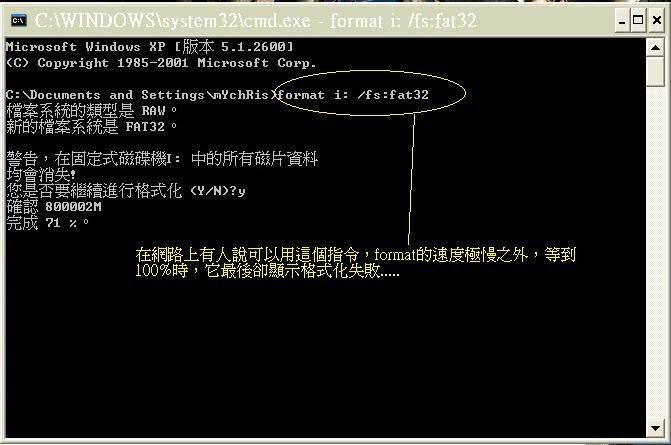
Task: Minimize the command prompt window
Action: [x=622, y=21]
